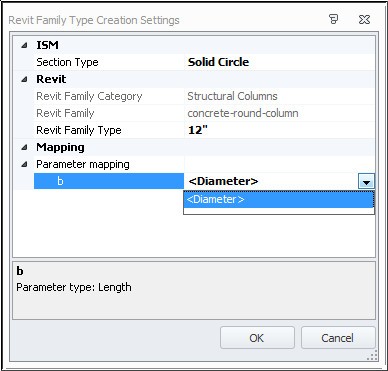Choose the blank option below <Diameter>
Viewport: 388px width, 371px height.
(279, 211)
